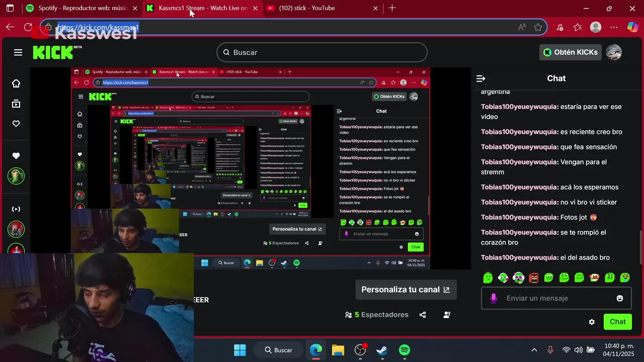Open Microsoft Edge from taskbar
Viewport: 644px width, 362px height.
click(x=316, y=350)
